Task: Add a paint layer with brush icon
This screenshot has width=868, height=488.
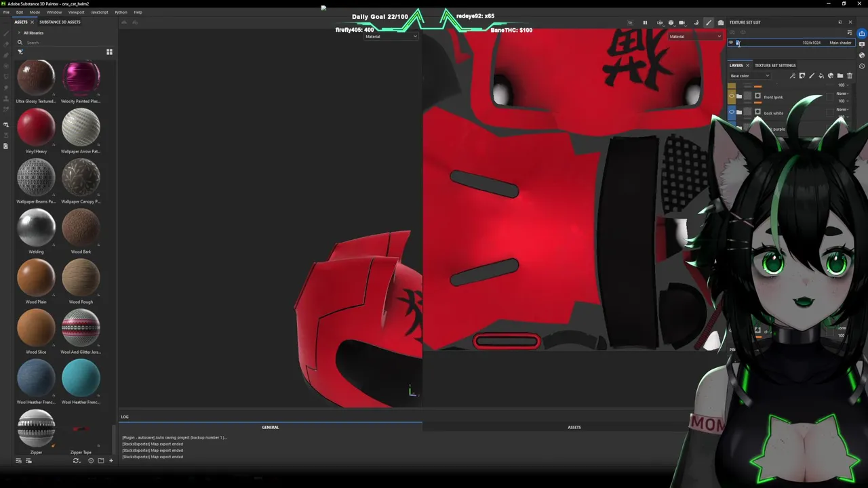Action: [812, 75]
